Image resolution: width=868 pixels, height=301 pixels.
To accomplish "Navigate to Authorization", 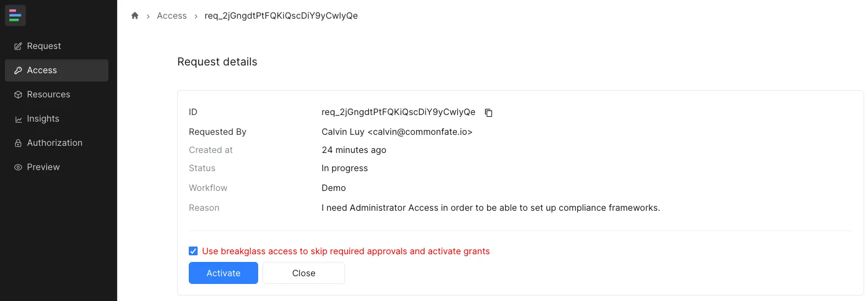I will click(x=54, y=143).
